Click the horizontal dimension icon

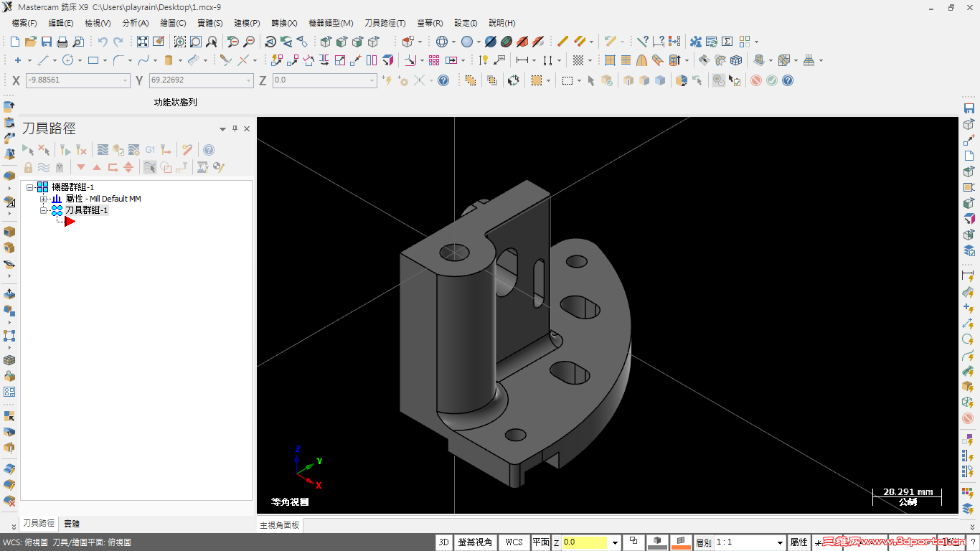click(522, 60)
